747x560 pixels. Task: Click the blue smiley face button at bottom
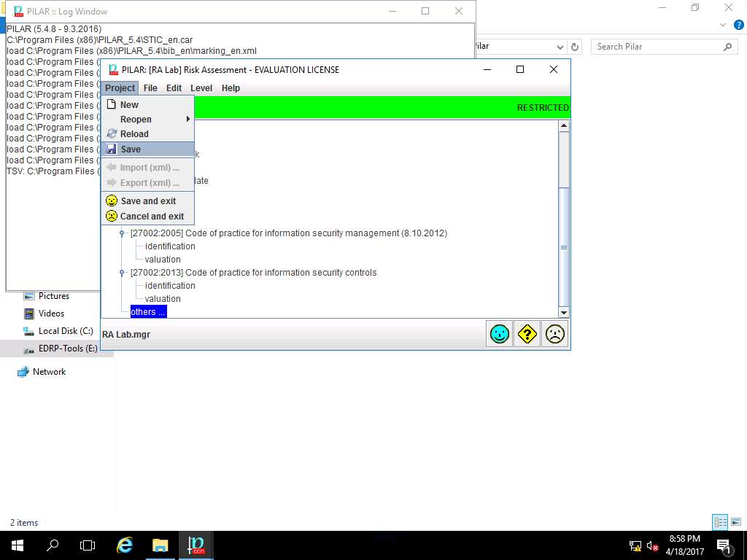499,334
